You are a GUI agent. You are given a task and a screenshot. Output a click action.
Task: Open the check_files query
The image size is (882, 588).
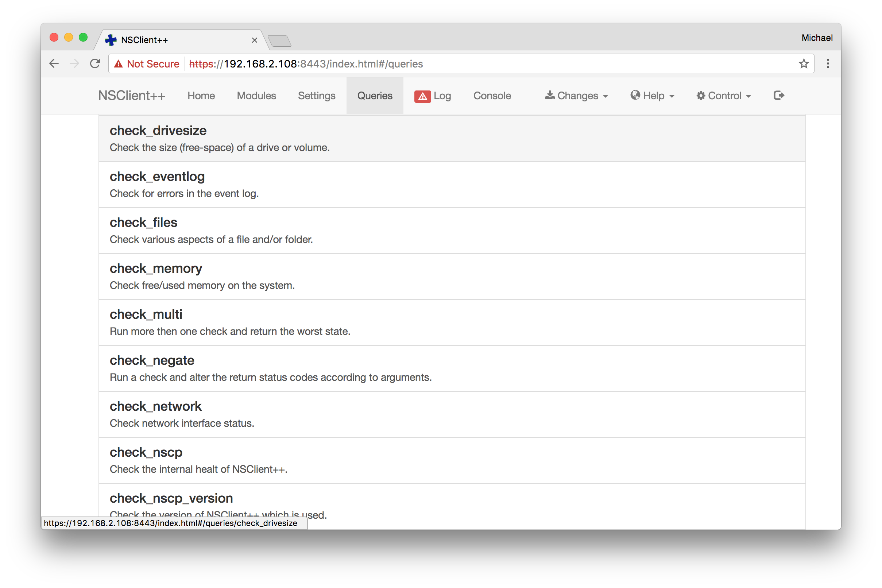[452, 231]
